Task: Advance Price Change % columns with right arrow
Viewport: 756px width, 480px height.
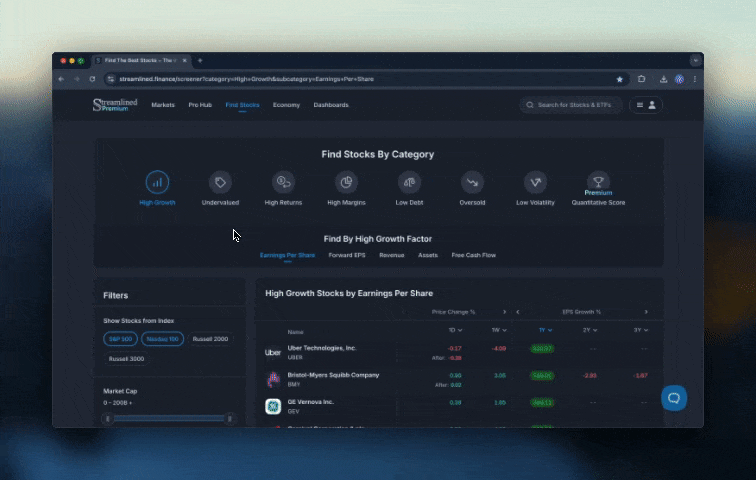Action: [x=505, y=312]
